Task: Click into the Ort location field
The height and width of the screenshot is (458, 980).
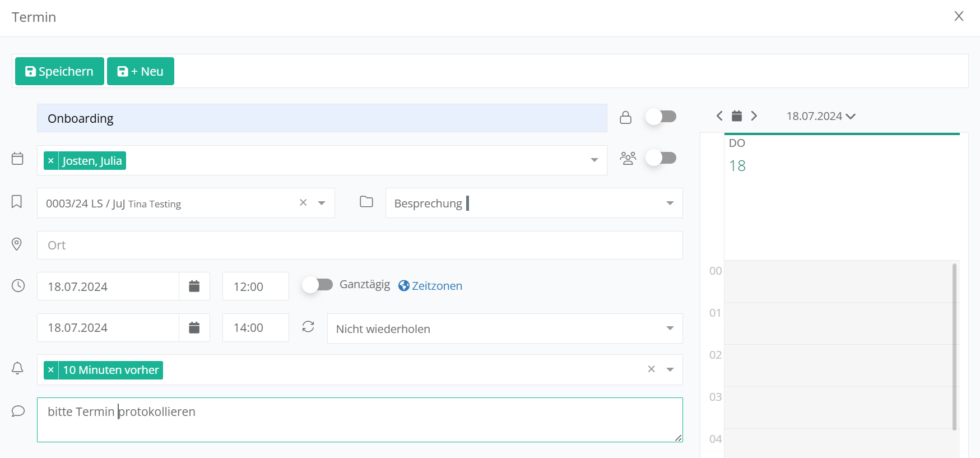Action: point(359,245)
